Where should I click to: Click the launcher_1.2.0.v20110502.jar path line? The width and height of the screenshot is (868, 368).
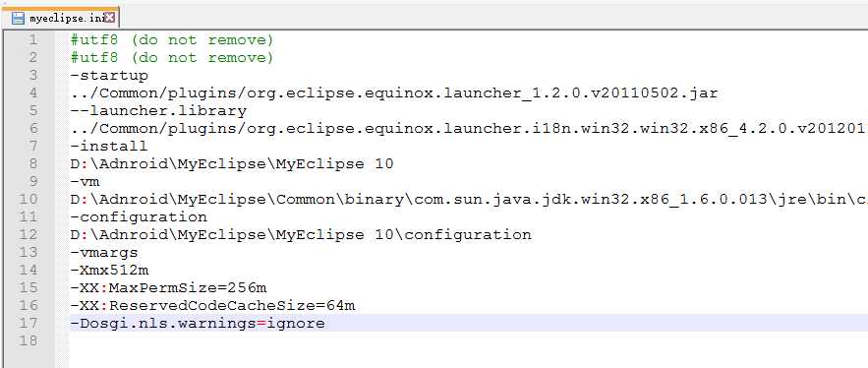point(394,93)
